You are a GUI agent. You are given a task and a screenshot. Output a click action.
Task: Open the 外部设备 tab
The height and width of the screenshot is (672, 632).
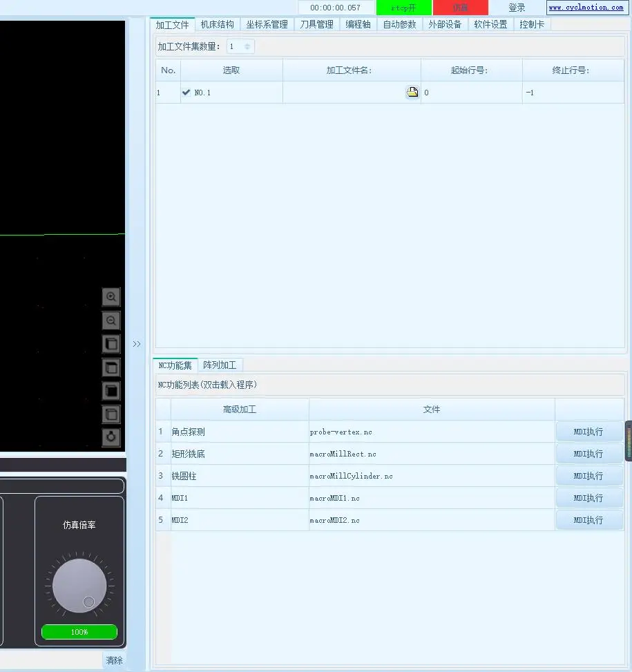coord(446,24)
